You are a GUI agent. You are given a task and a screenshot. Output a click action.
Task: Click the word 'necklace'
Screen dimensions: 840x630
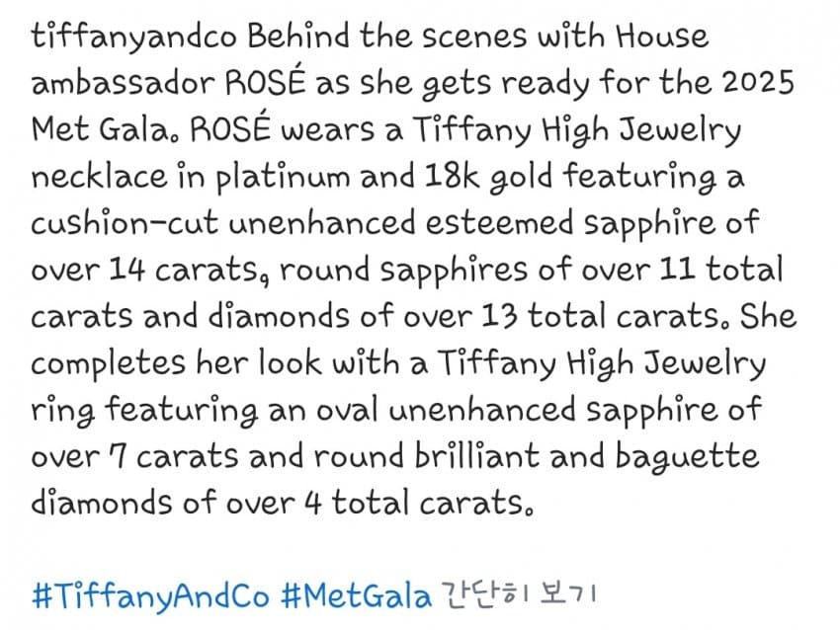click(x=99, y=176)
